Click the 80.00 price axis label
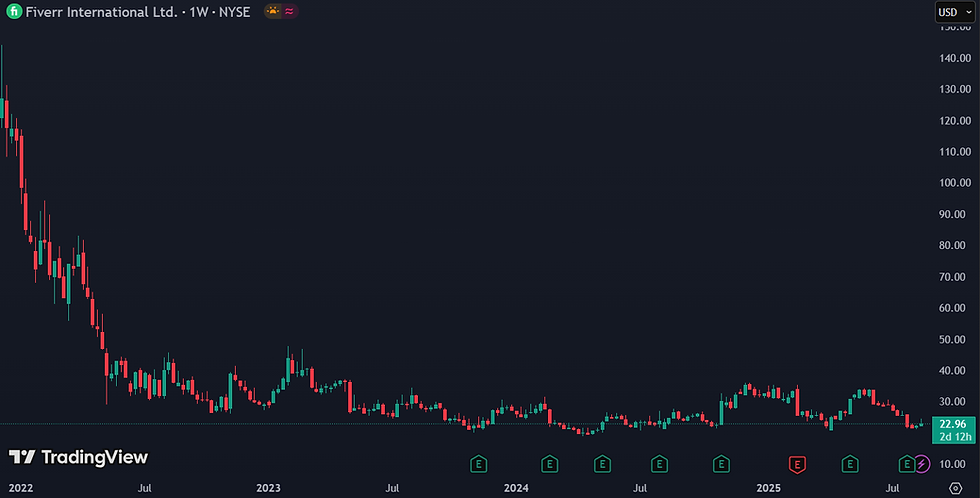980x498 pixels. click(952, 246)
